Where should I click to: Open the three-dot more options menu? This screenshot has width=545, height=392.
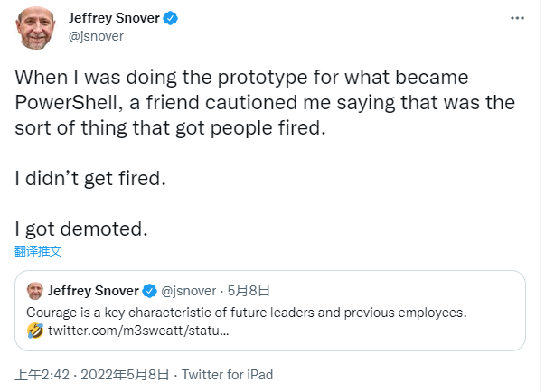517,18
